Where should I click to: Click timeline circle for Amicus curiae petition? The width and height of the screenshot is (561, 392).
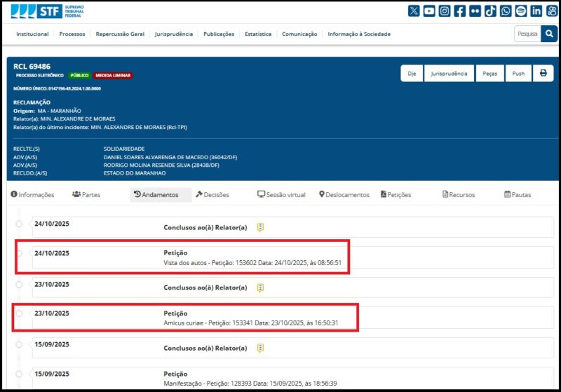19,313
